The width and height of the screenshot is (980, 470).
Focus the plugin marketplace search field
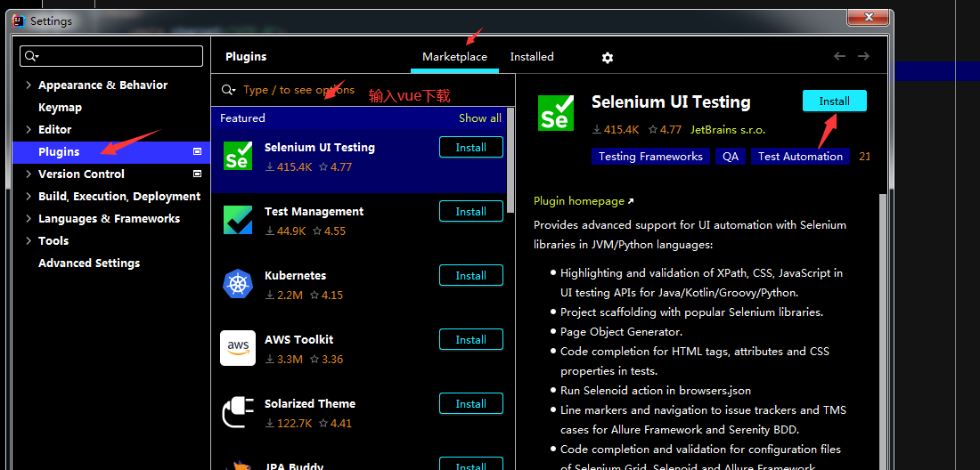pyautogui.click(x=363, y=91)
